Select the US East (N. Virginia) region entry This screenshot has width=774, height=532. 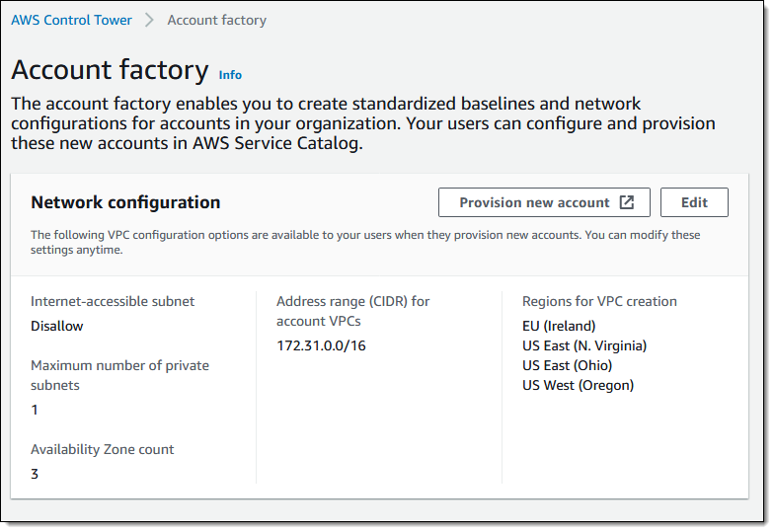tap(584, 345)
